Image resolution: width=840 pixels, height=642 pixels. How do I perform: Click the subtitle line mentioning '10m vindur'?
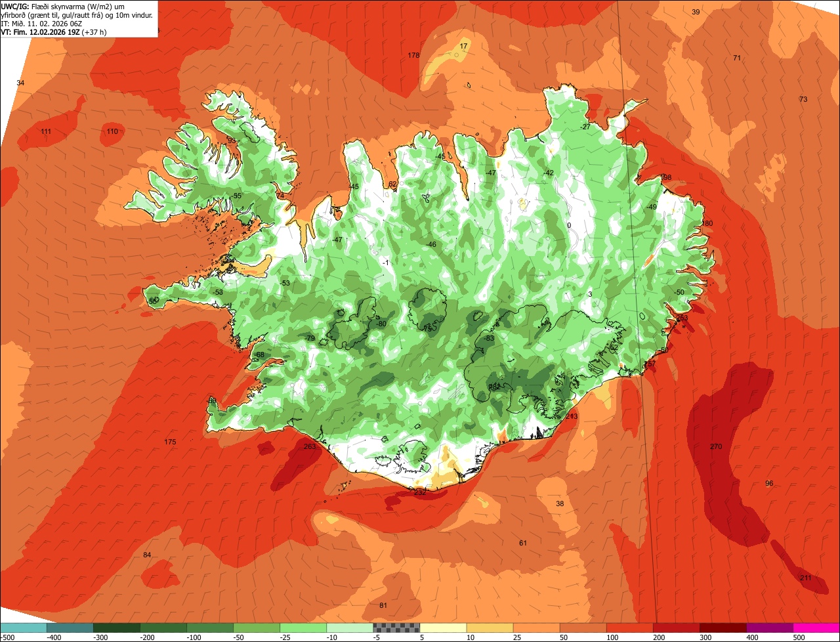point(77,14)
